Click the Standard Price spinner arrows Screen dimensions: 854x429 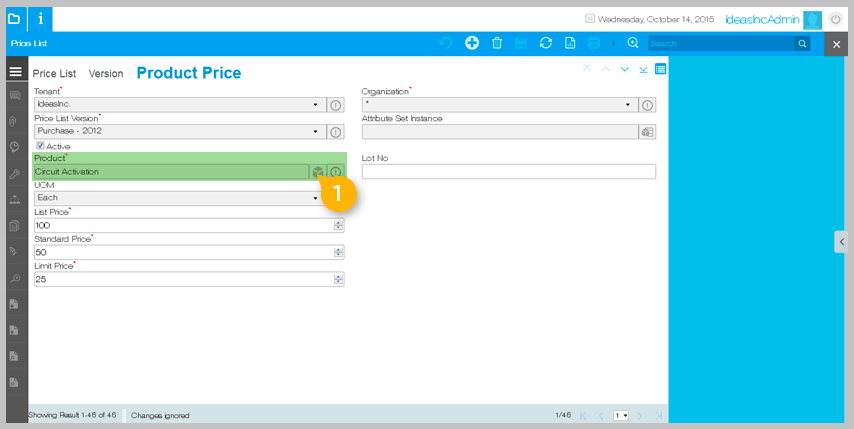tap(339, 252)
